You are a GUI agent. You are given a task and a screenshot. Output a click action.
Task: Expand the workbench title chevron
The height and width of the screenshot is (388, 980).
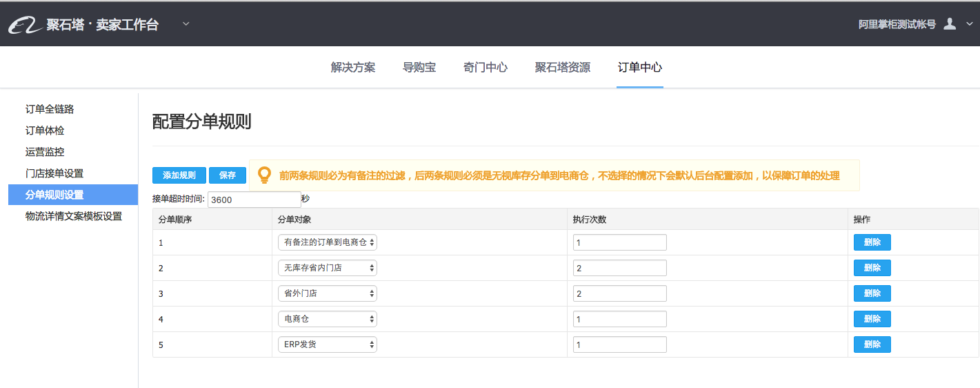point(186,25)
